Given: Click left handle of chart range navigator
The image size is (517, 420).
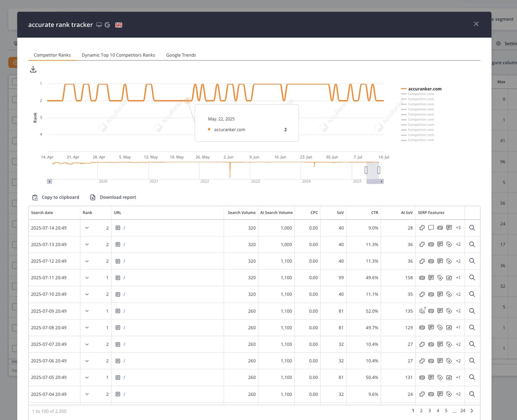Looking at the screenshot, I should click(366, 170).
